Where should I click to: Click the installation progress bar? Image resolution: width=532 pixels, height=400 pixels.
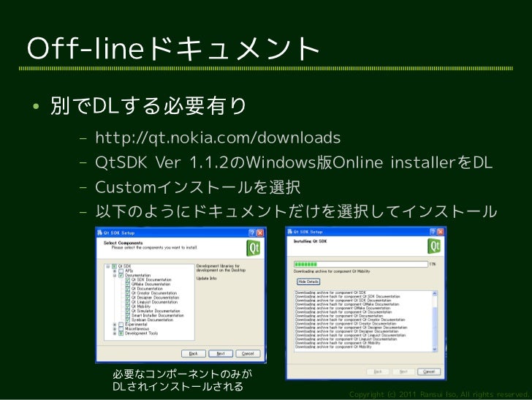coord(361,264)
